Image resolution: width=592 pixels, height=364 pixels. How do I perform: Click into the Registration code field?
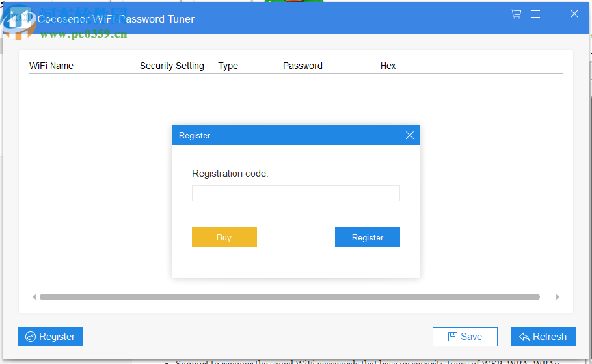[295, 193]
